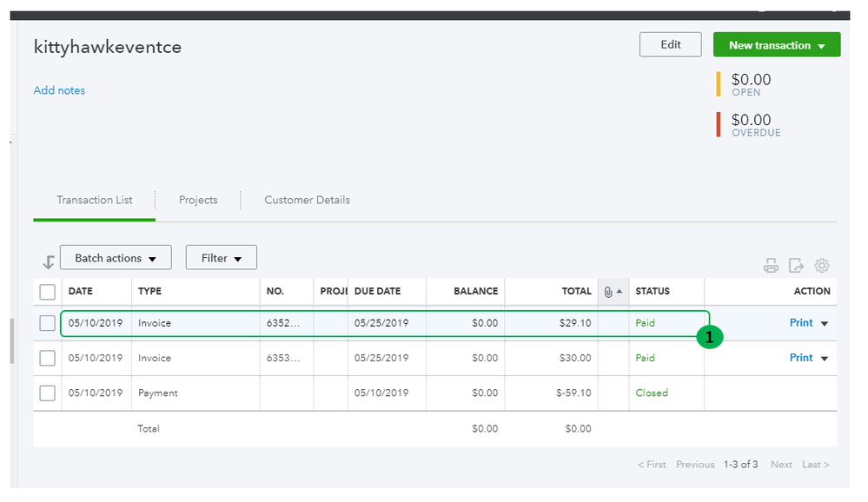Open table settings gear icon
This screenshot has height=502, width=868.
click(x=822, y=266)
